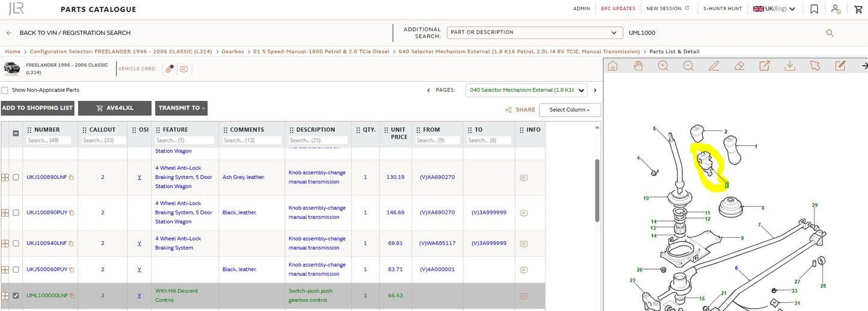Click Add To Shopping List button

point(37,108)
